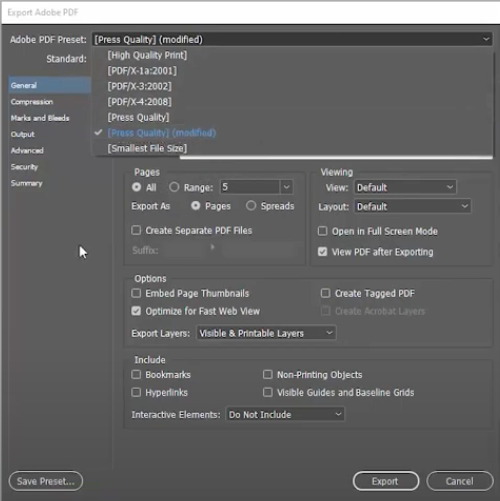
Task: Choose the PDF/X-1a:2001 preset
Action: tap(142, 71)
